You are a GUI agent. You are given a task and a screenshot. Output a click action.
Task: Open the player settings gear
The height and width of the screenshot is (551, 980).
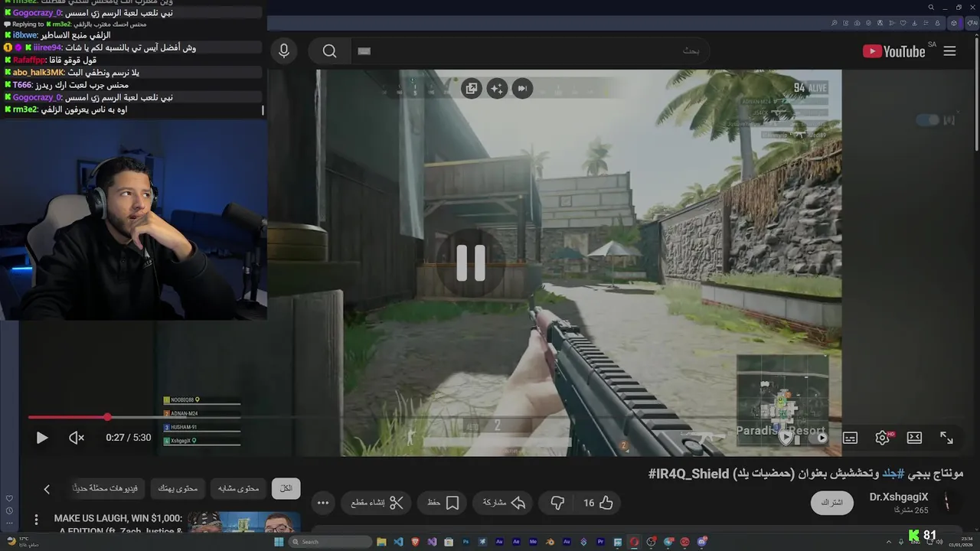pos(882,438)
